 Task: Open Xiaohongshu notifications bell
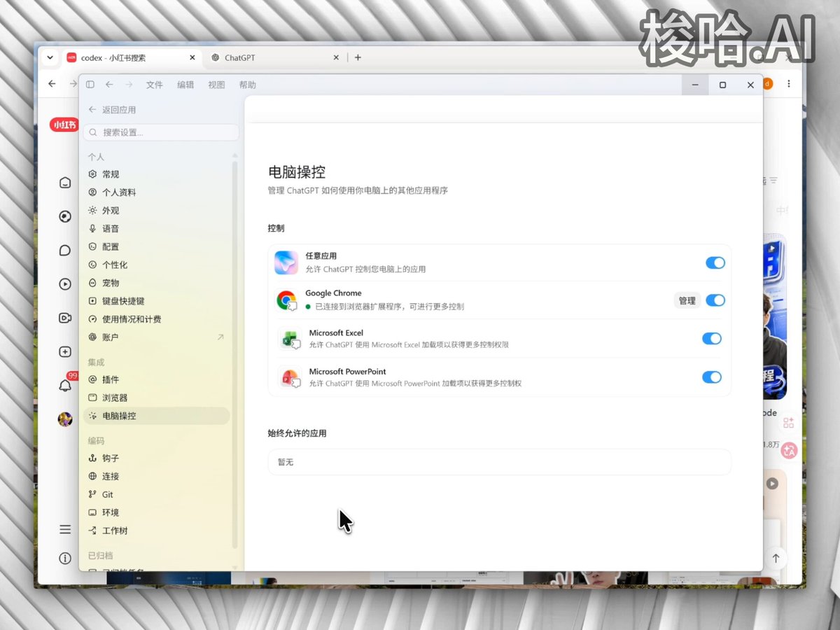(x=65, y=386)
